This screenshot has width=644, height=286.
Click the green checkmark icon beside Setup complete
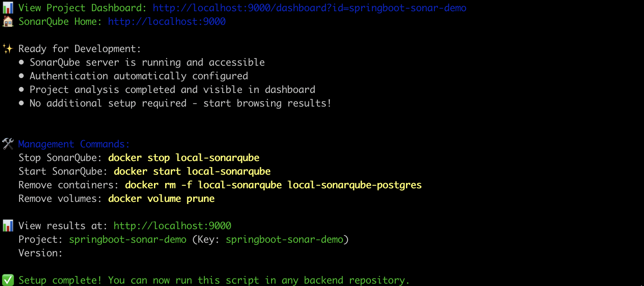click(8, 280)
